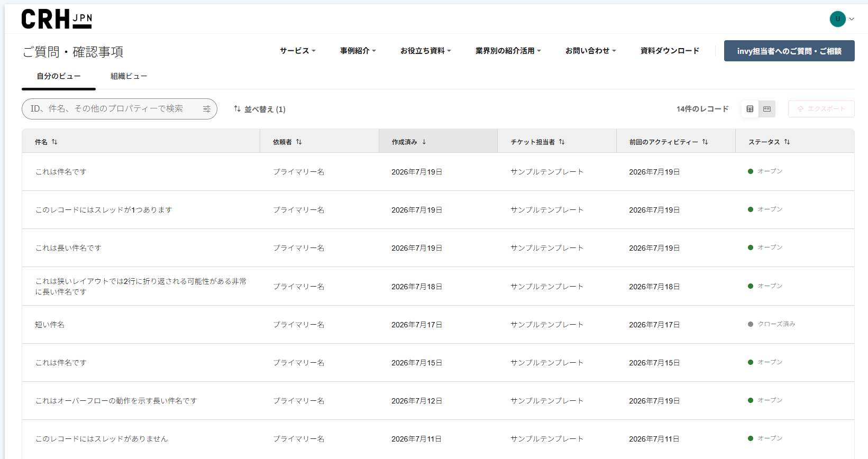Image resolution: width=868 pixels, height=459 pixels.
Task: Sort by ステータス column arrows
Action: (x=787, y=142)
